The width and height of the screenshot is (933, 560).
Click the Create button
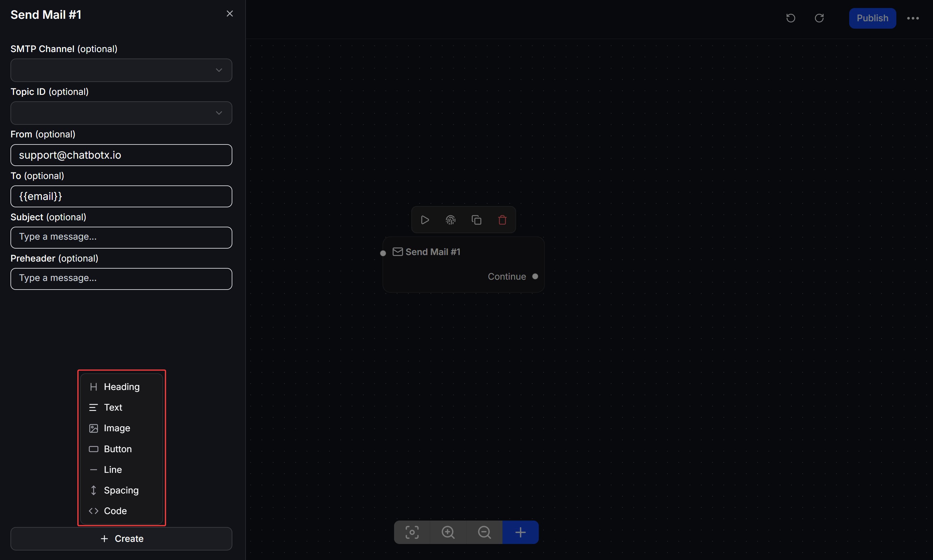point(121,538)
